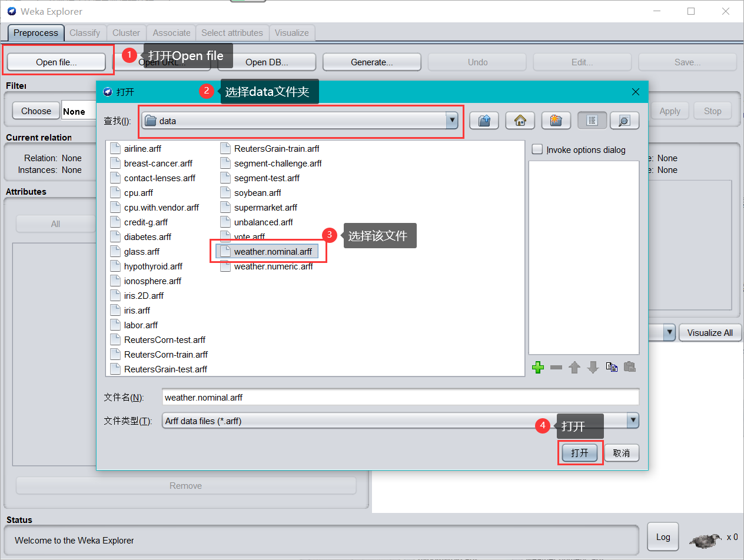Select iris.2D.arff file
The image size is (744, 560).
pyautogui.click(x=137, y=296)
